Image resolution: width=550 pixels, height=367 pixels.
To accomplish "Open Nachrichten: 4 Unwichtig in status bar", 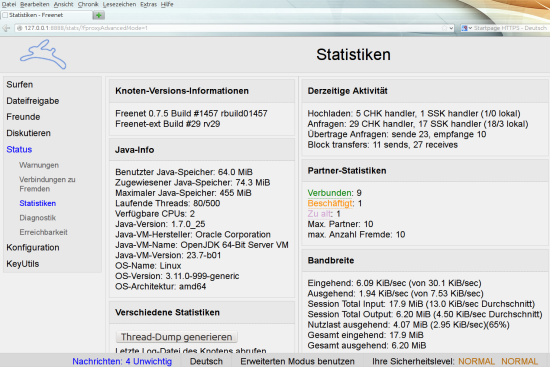I will (x=122, y=361).
